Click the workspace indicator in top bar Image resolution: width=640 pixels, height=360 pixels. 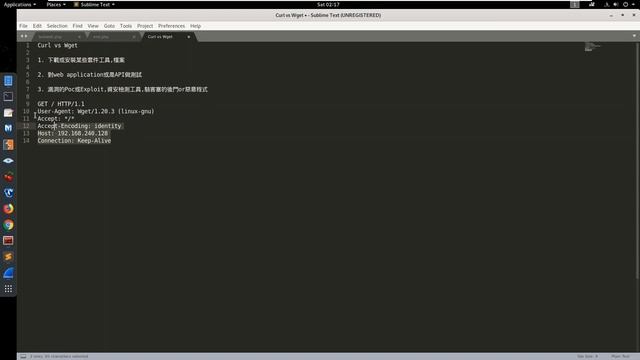(575, 4)
